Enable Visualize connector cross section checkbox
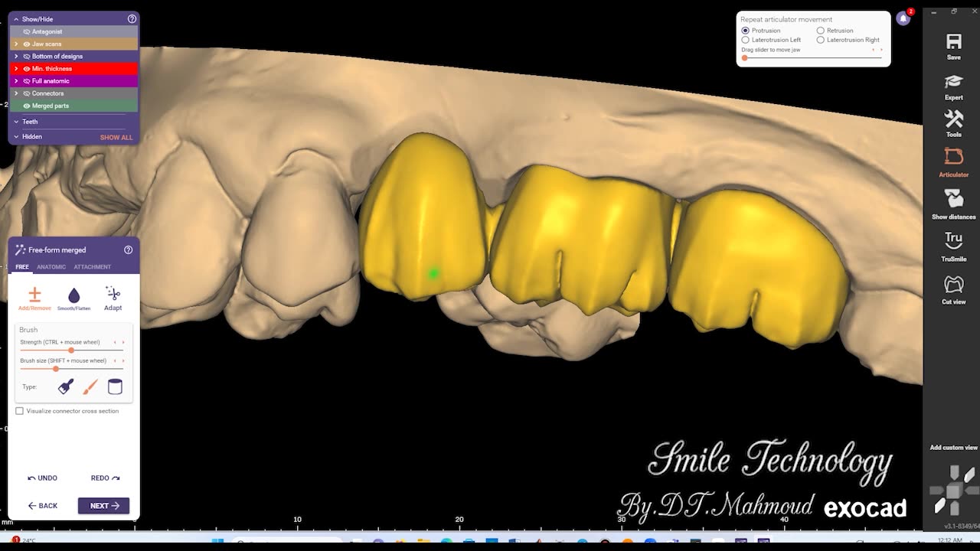Image resolution: width=980 pixels, height=551 pixels. point(20,411)
